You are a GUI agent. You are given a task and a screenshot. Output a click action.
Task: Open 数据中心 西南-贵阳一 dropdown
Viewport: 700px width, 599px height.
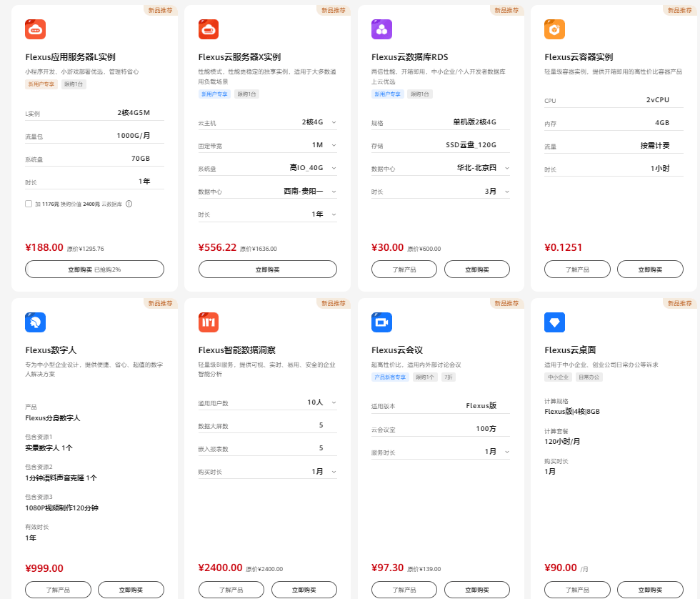click(267, 191)
